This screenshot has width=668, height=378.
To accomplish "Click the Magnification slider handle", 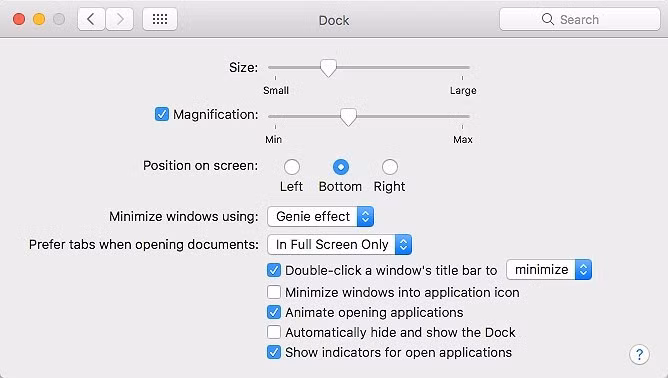I will click(348, 117).
